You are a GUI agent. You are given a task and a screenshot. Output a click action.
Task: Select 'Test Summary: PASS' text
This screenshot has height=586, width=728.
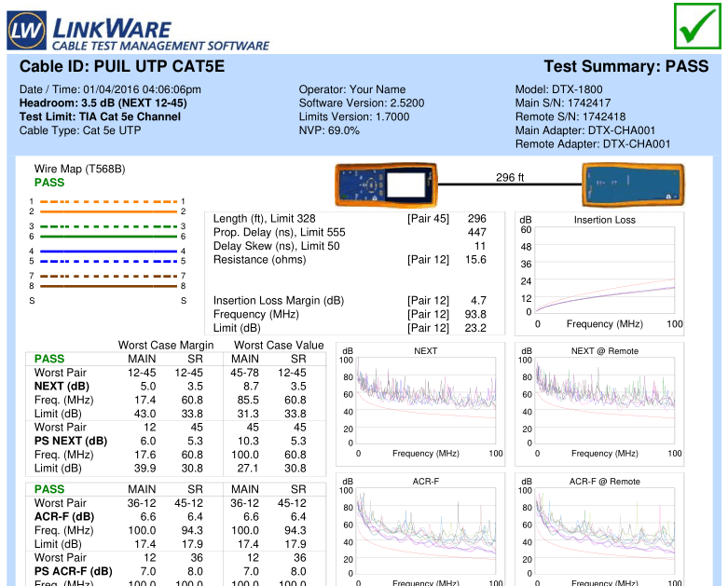[626, 66]
